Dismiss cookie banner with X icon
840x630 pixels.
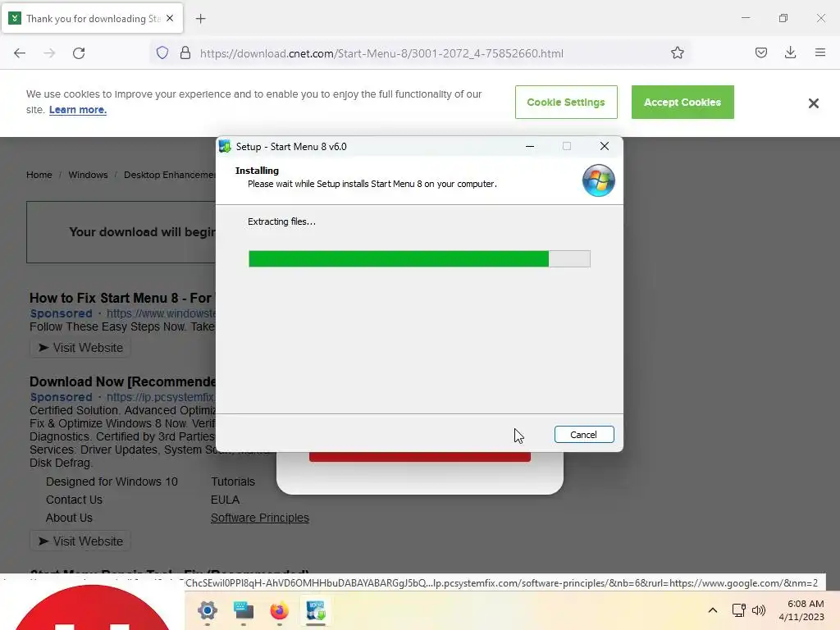813,103
